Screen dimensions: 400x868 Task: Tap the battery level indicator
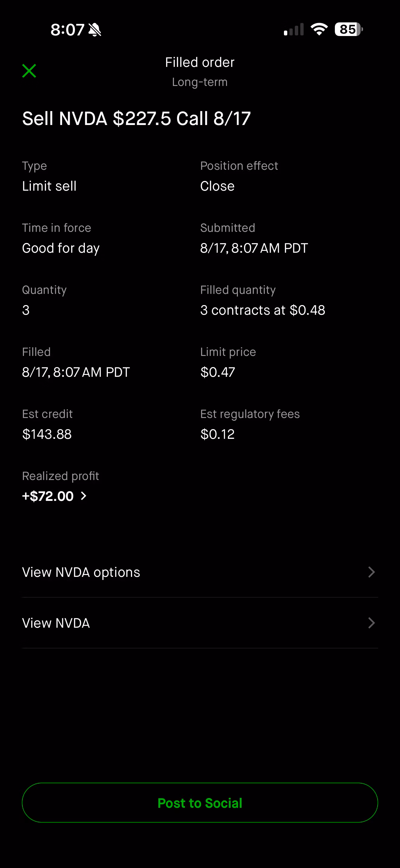click(349, 29)
